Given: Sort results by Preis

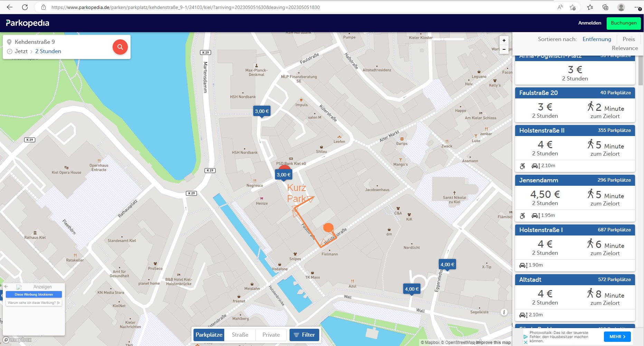Looking at the screenshot, I should (628, 39).
